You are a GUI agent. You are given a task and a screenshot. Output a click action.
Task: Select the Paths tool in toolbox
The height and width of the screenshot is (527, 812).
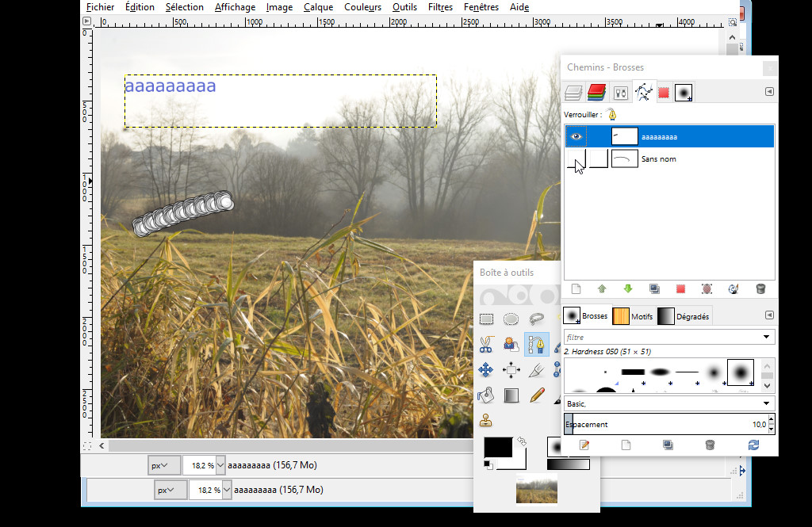click(x=537, y=344)
